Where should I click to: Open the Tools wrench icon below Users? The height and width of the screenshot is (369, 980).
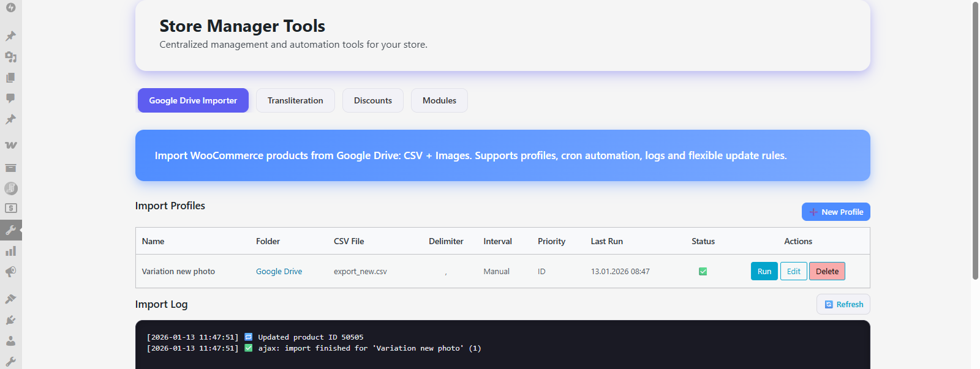coord(10,362)
